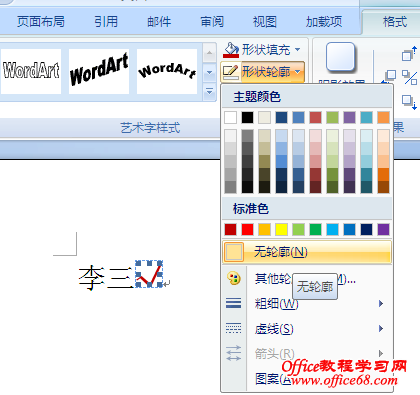This screenshot has width=420, height=395.
Task: Select bright red standard color
Action: click(247, 229)
